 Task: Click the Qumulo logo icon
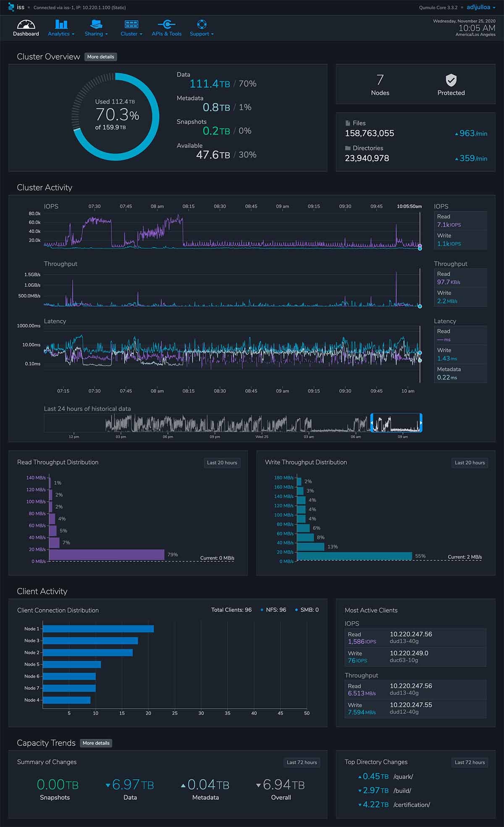pos(11,7)
